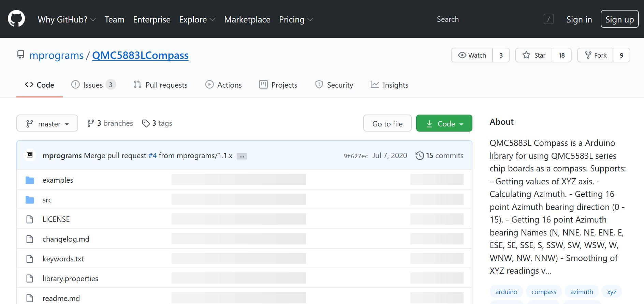Click the Sign up button
Screen dimensions: 644x304
619,19
